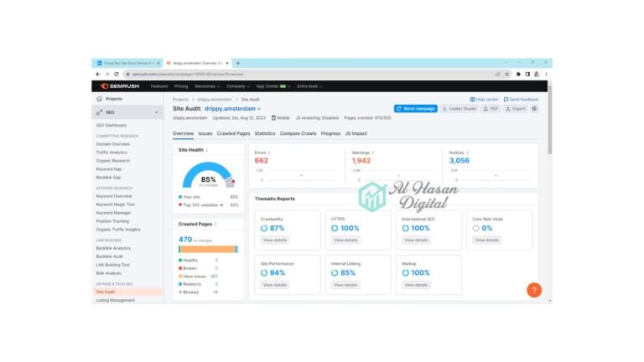
Task: Collapse the SEO sidebar section
Action: tap(156, 111)
